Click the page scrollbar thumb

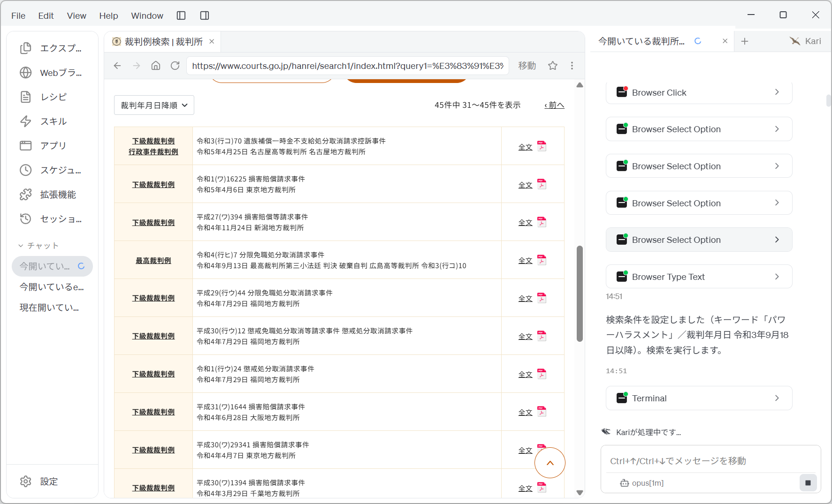tap(580, 293)
